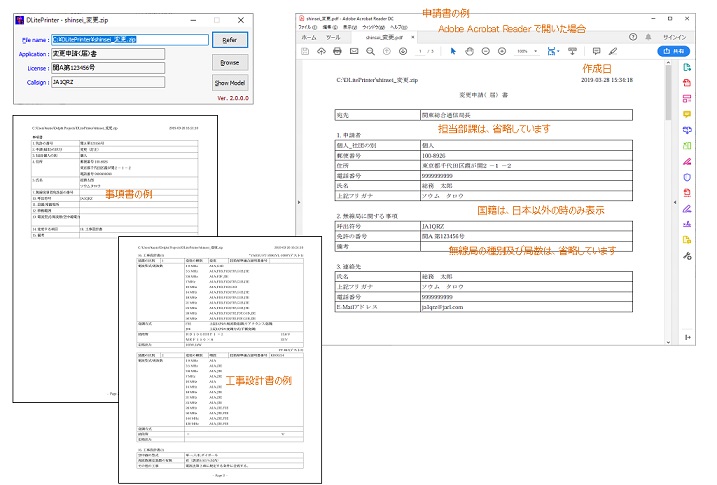The image size is (717, 485).
Task: Click the JA1QRZ cell in the PDF table
Action: (x=526, y=226)
